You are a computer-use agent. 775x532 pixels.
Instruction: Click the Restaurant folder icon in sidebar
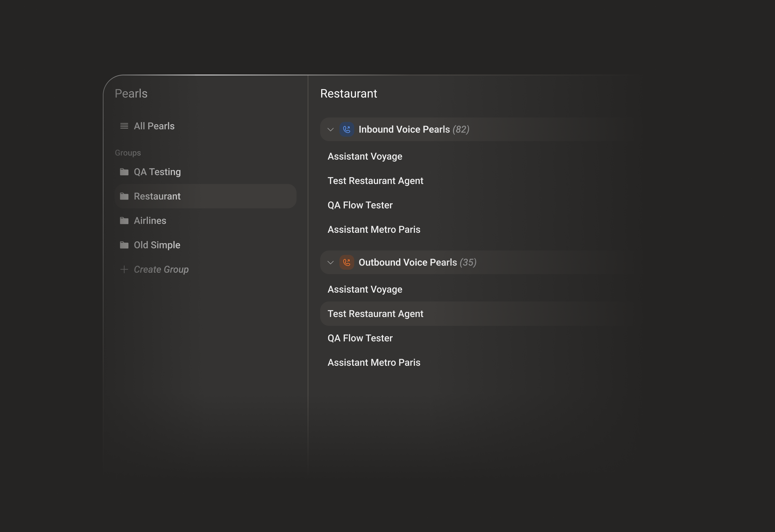(124, 196)
